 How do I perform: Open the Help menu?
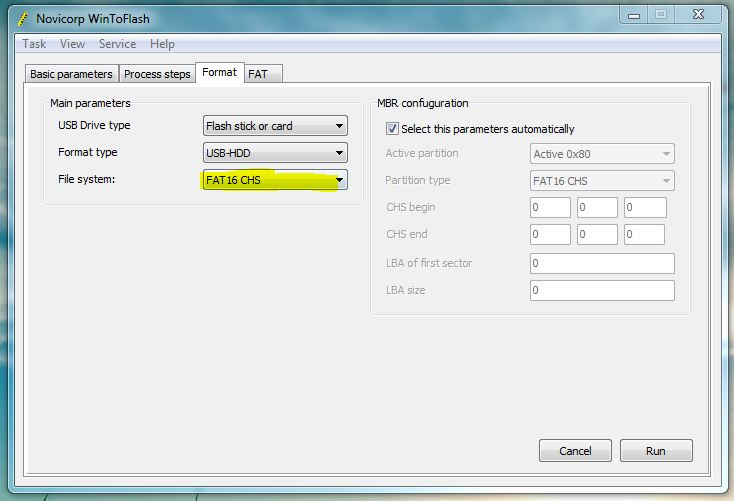click(x=162, y=44)
